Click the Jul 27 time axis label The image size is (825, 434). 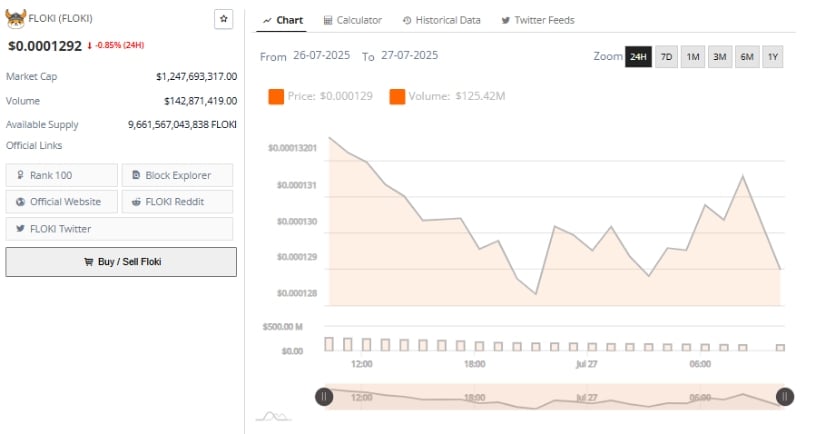586,364
